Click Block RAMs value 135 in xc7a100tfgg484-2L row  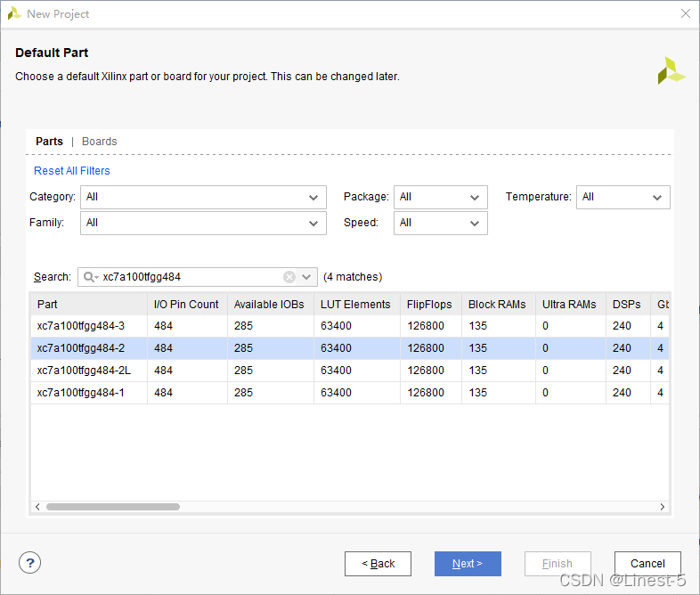point(477,371)
